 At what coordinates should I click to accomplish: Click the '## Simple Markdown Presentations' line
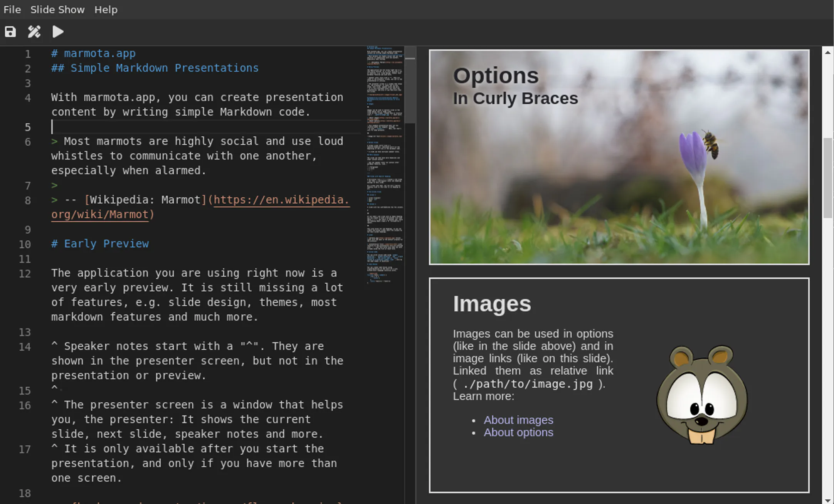155,68
